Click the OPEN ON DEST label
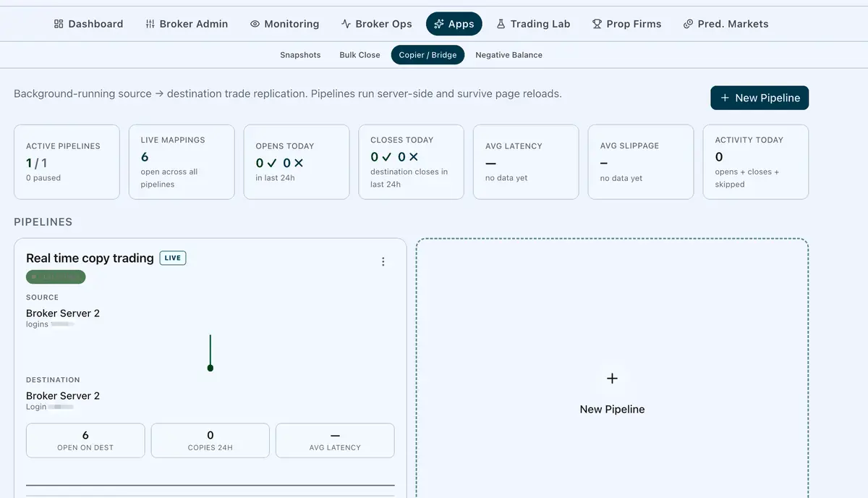Screen dimensions: 868x498 click(x=85, y=448)
